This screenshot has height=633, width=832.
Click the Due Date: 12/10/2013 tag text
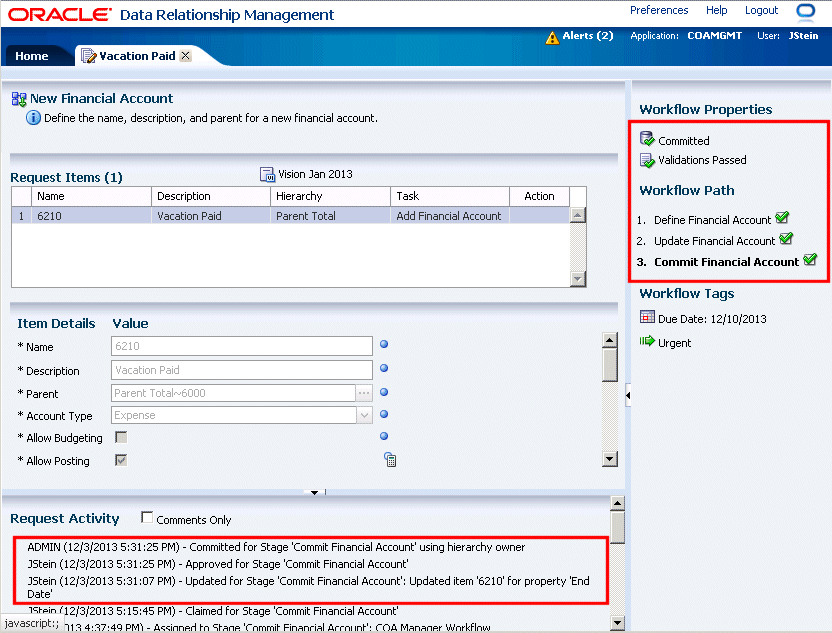point(712,319)
